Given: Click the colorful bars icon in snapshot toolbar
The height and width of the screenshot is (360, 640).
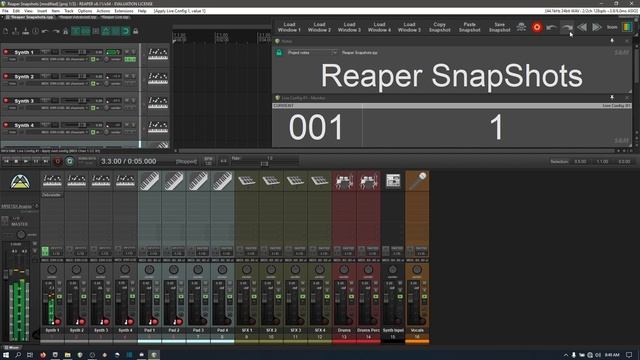Looking at the screenshot, I should [x=627, y=27].
